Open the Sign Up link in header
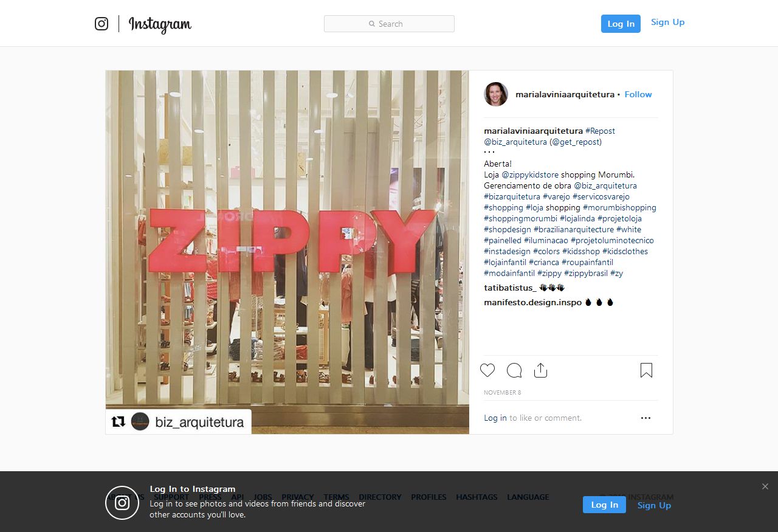The height and width of the screenshot is (532, 778). point(667,22)
